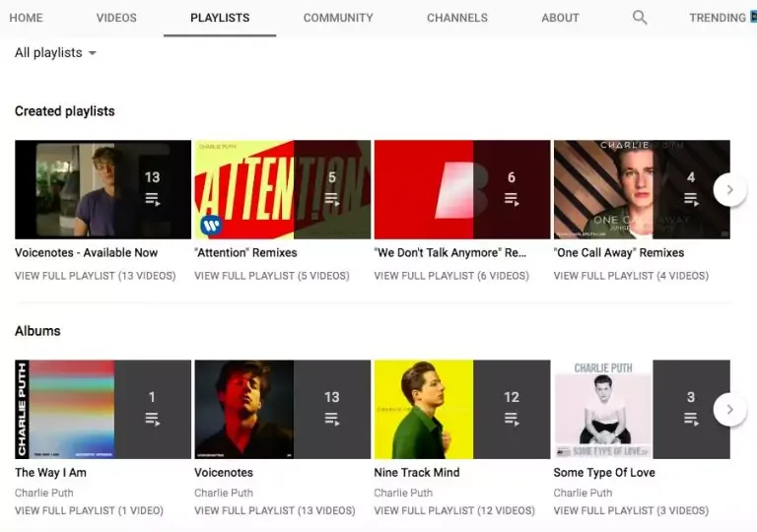The width and height of the screenshot is (757, 532).
Task: Show next Created playlists with right chevron
Action: (730, 190)
